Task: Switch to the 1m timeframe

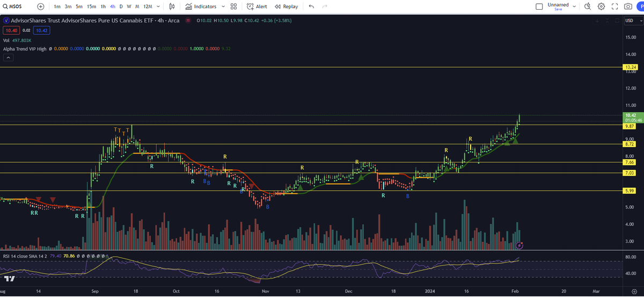Action: [x=57, y=6]
